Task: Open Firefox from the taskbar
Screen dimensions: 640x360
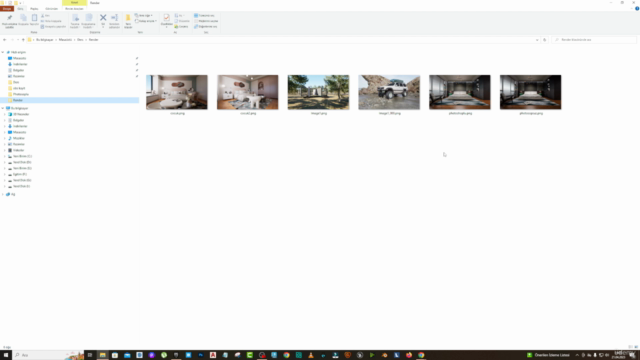Action: [x=409, y=355]
